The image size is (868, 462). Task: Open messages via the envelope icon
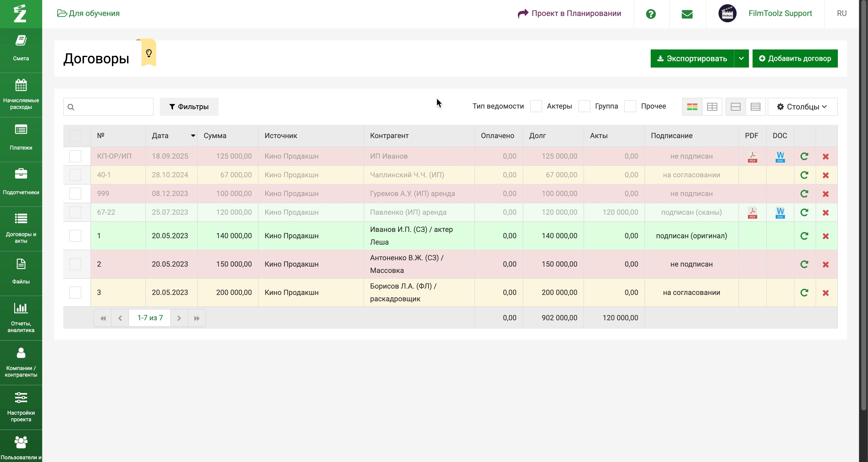coord(687,14)
